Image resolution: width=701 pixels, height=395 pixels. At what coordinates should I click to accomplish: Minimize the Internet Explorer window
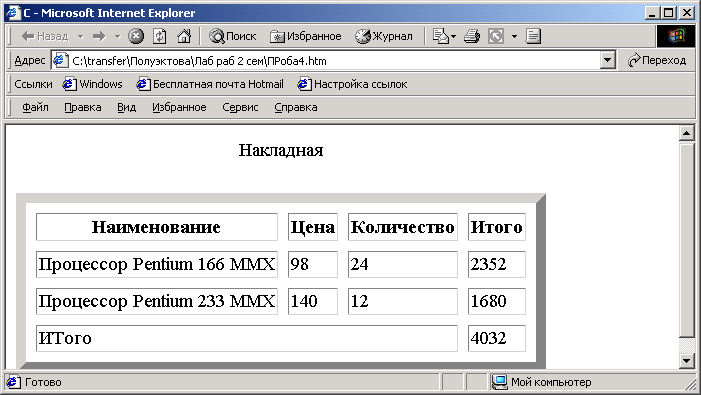click(x=653, y=13)
